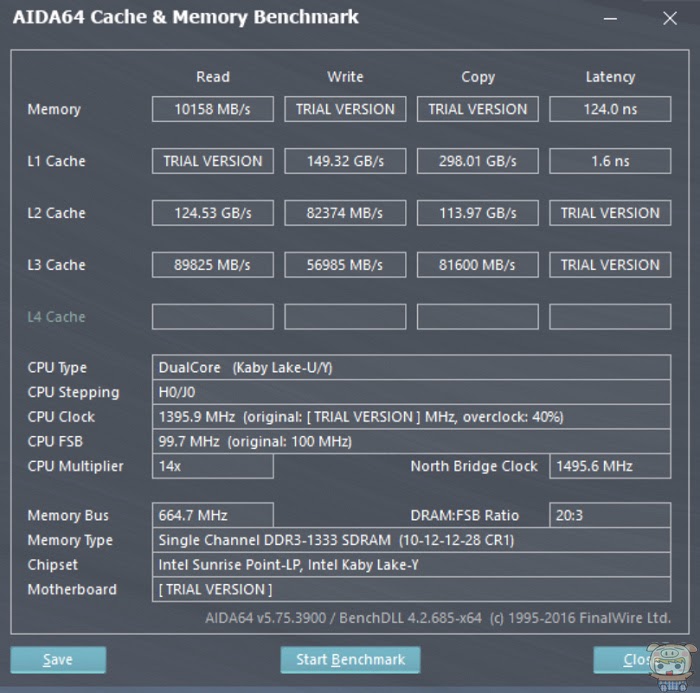Select Memory Latency value 124.0 ns

pyautogui.click(x=610, y=109)
